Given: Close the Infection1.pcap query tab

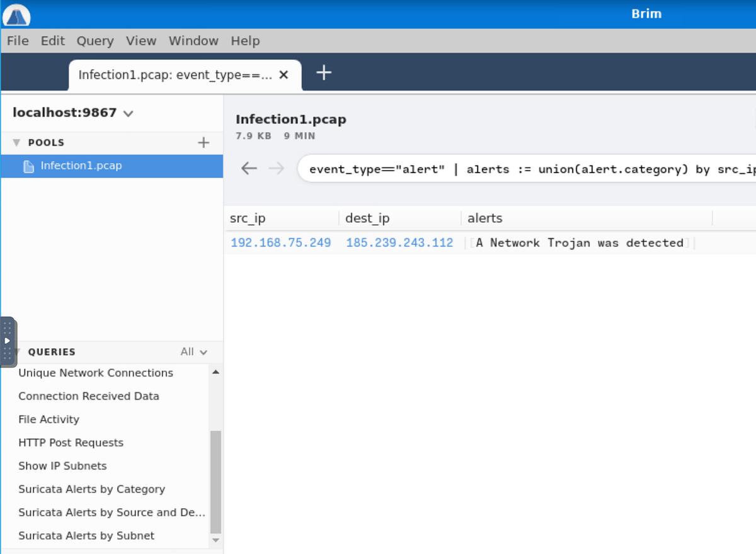Looking at the screenshot, I should pyautogui.click(x=283, y=74).
